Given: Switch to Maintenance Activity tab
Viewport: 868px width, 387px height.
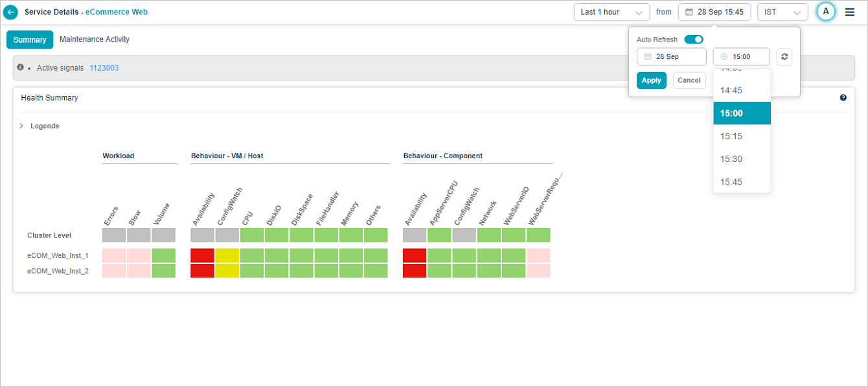Looking at the screenshot, I should point(95,40).
